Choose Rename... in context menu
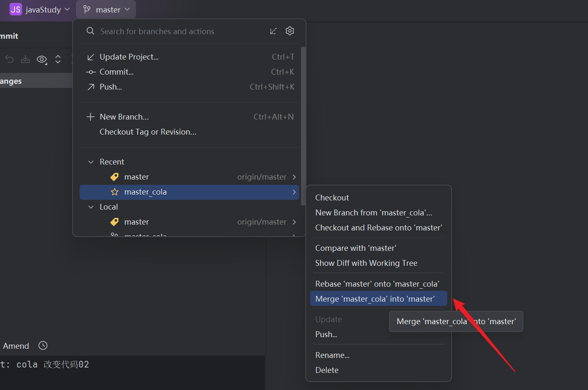This screenshot has width=588, height=390. point(379,355)
